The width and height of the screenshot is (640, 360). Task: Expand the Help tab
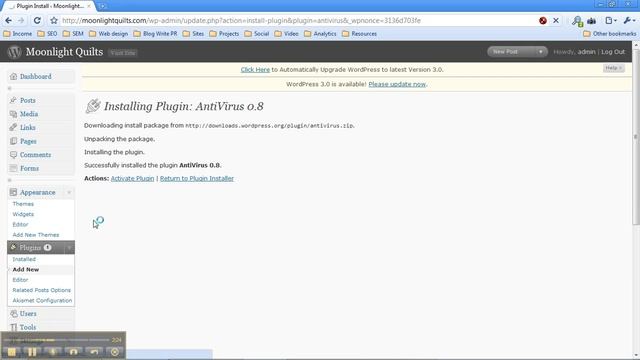(613, 68)
